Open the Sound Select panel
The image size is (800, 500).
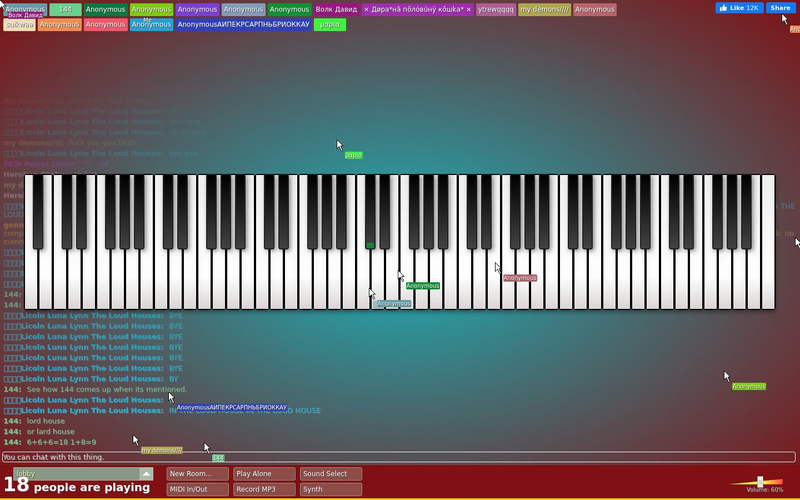331,474
